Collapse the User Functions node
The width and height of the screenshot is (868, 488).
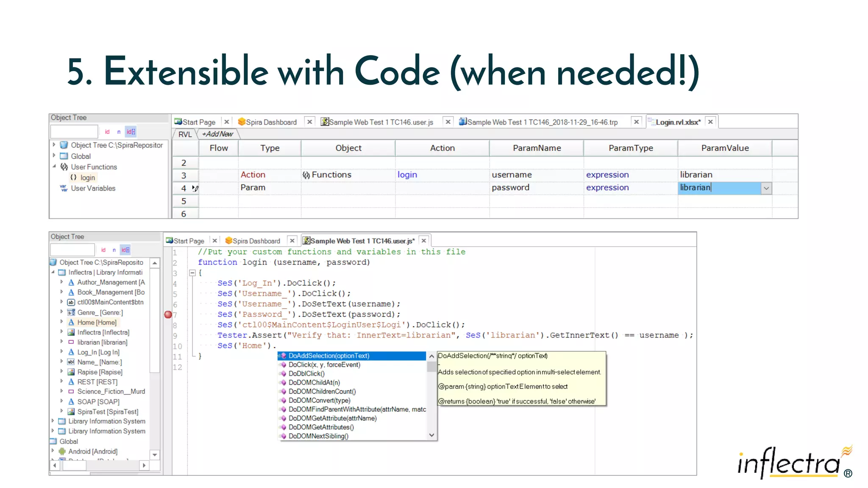[x=54, y=166]
